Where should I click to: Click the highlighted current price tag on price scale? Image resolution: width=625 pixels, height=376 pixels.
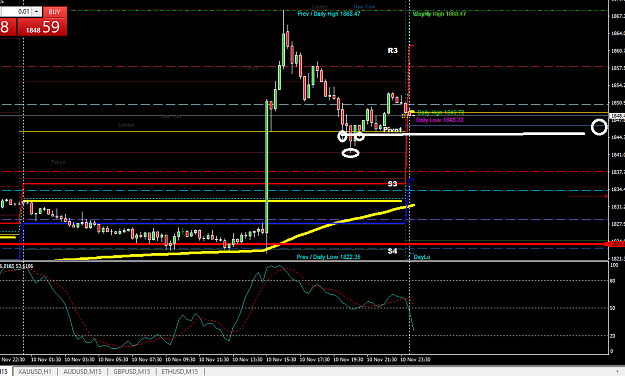(617, 116)
